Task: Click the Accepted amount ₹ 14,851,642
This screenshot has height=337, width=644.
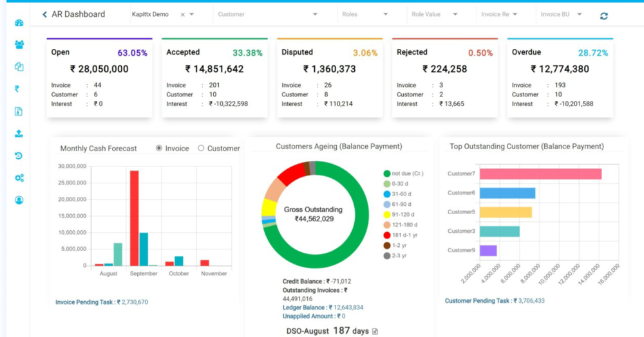Action: [214, 69]
